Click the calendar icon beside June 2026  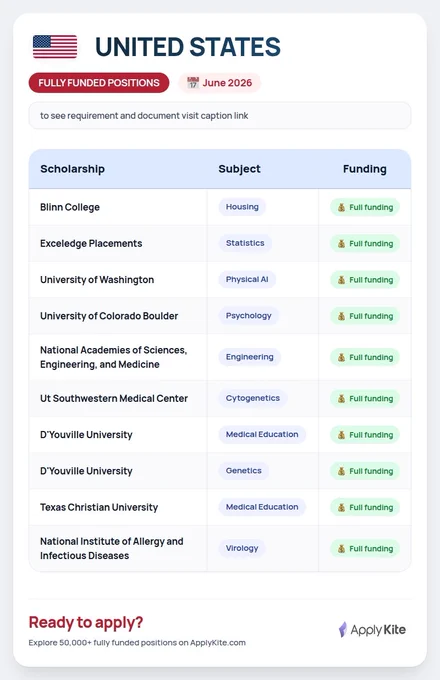point(193,82)
